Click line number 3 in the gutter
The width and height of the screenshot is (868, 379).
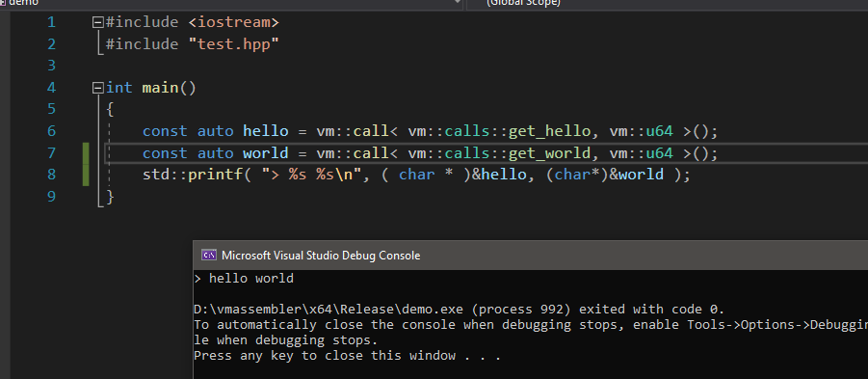tap(51, 66)
